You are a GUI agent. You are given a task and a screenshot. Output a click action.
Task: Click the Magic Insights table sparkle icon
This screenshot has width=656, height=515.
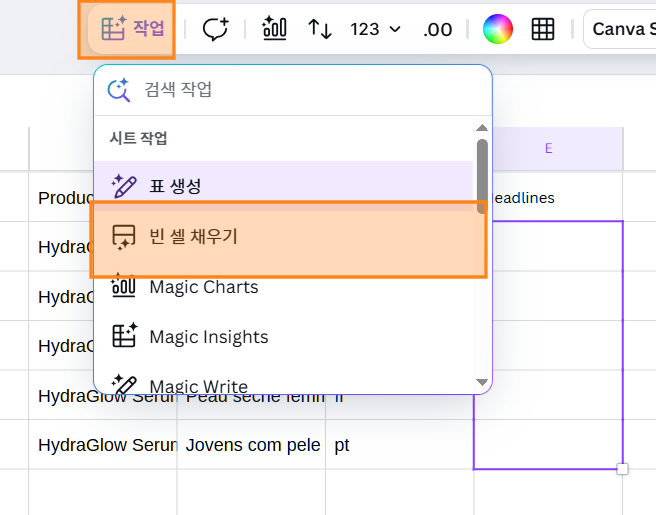pos(125,336)
